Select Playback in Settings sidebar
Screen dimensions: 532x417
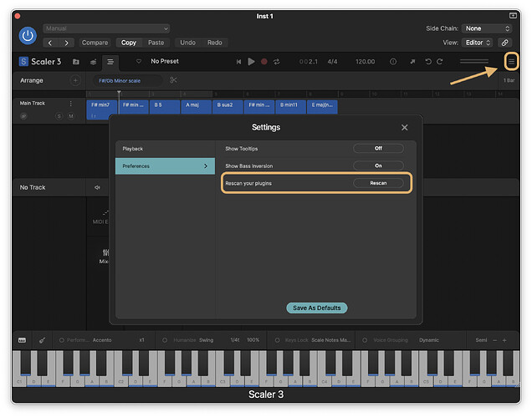(165, 149)
